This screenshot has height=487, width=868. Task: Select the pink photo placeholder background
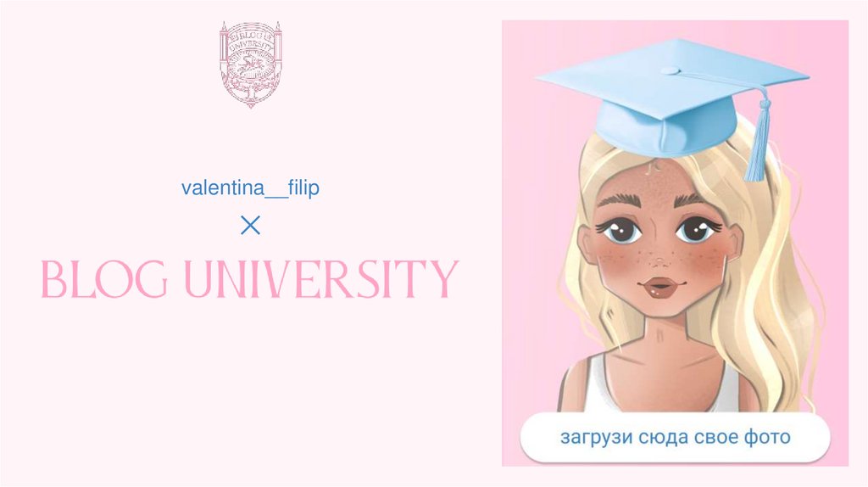click(675, 243)
